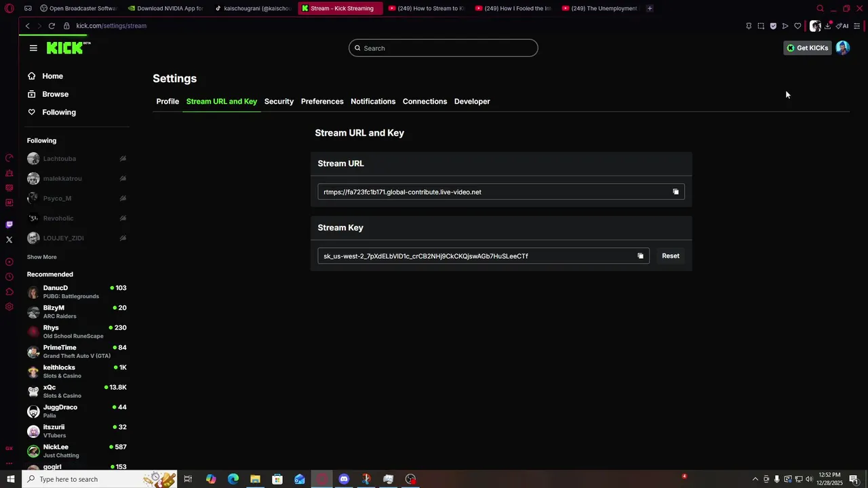868x488 pixels.
Task: Open the Connections settings tab
Action: click(425, 102)
